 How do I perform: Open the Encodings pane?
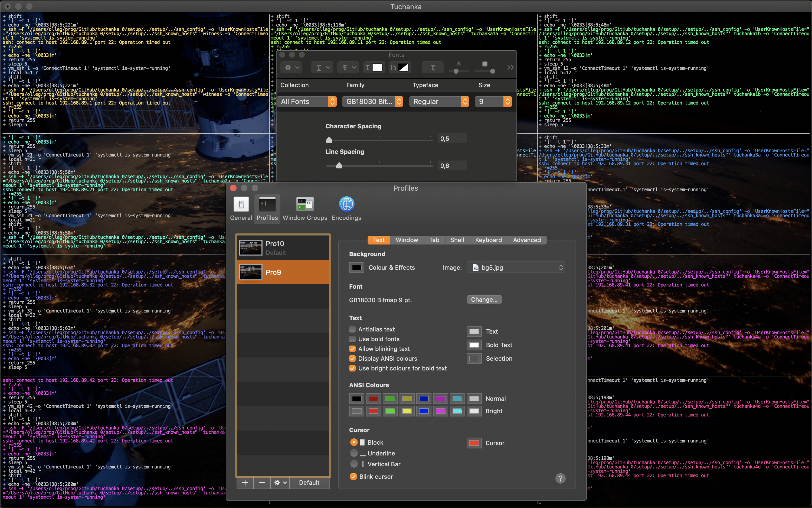tap(346, 208)
